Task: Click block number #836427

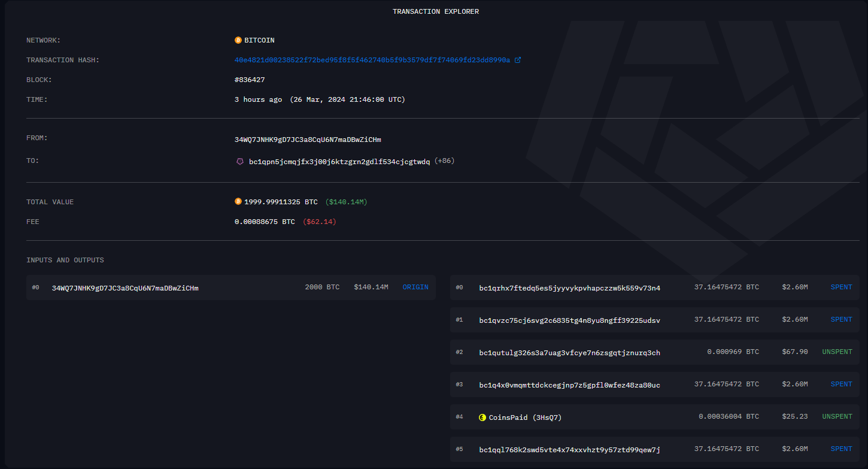Action: [250, 80]
